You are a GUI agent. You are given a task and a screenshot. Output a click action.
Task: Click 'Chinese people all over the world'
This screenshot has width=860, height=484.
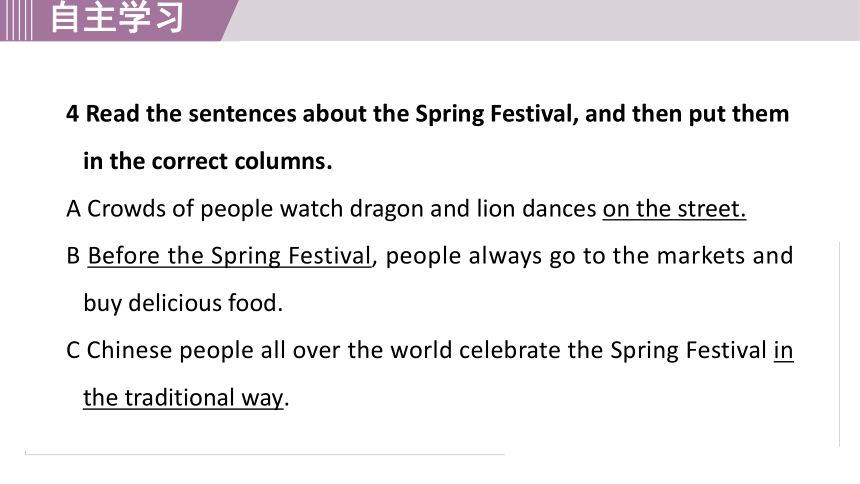pyautogui.click(x=269, y=351)
